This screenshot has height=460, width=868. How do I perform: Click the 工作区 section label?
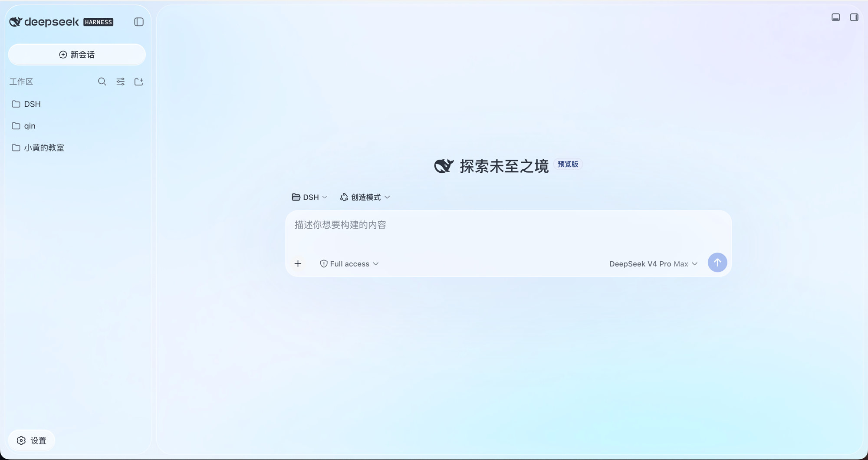tap(21, 82)
